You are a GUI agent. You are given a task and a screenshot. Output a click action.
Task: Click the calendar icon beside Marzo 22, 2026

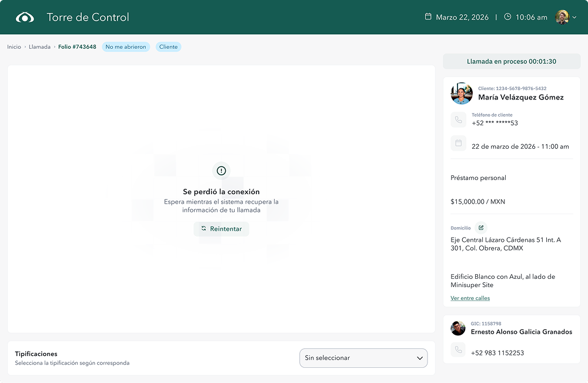(x=428, y=16)
